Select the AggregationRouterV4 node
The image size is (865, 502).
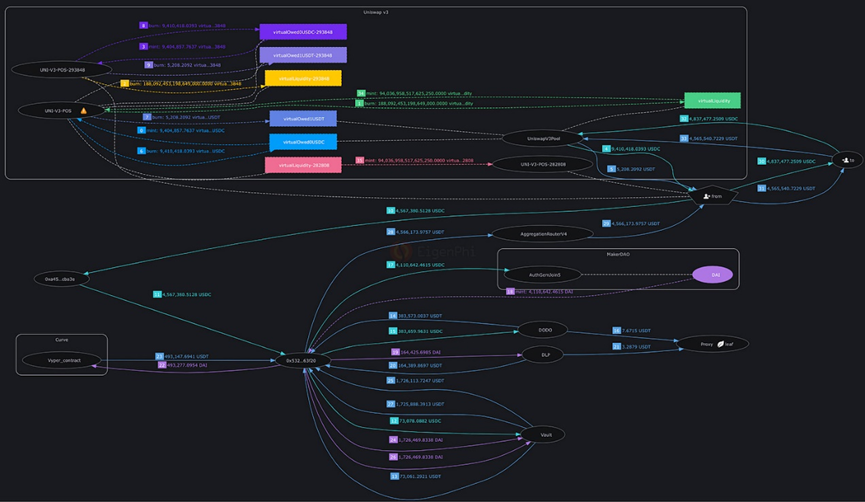(x=544, y=234)
